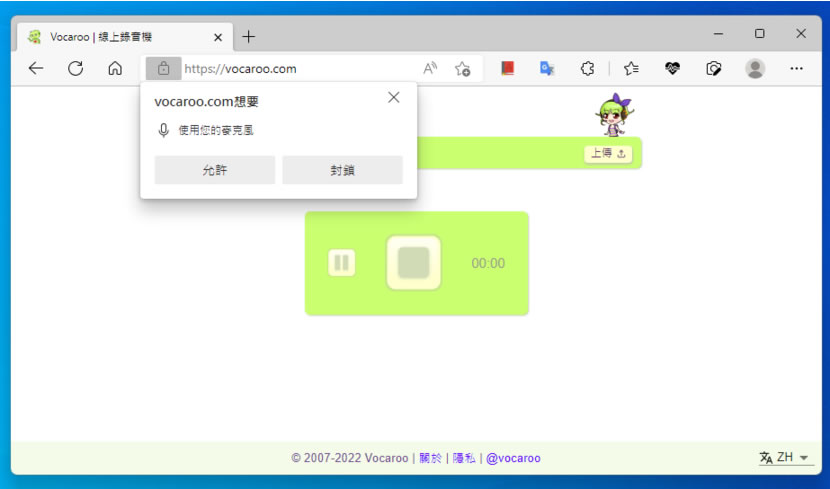Open a new browser tab

pos(248,37)
